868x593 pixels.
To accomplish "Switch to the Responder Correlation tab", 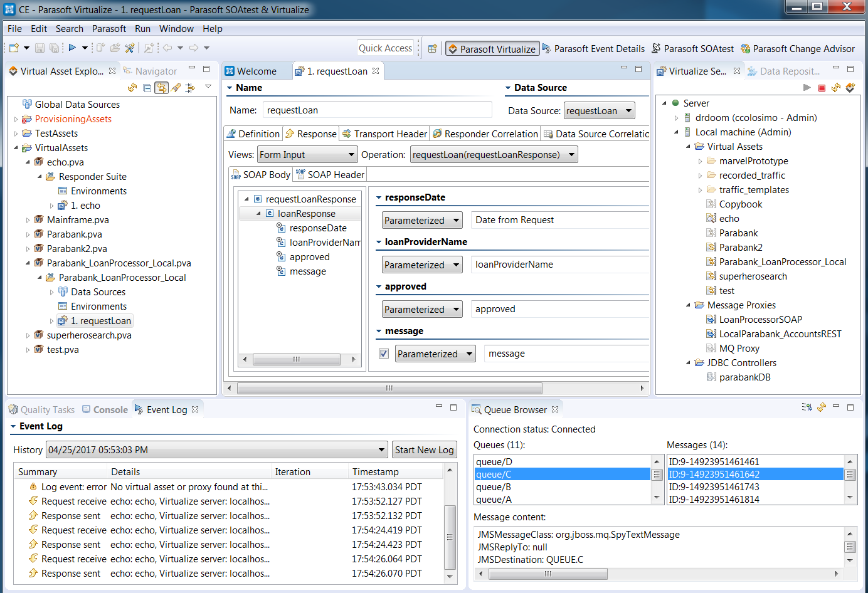I will [x=485, y=134].
